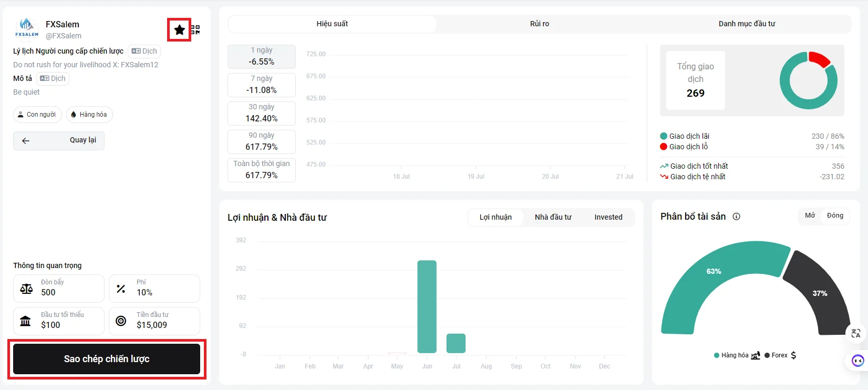Click the 63% segment of gauge chart
Image resolution: width=868 pixels, height=390 pixels.
pos(715,272)
